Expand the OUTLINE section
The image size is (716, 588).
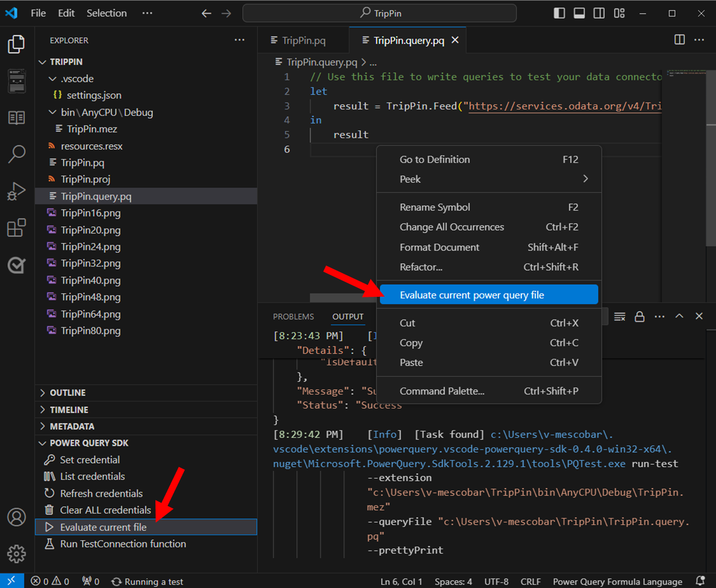(x=67, y=393)
